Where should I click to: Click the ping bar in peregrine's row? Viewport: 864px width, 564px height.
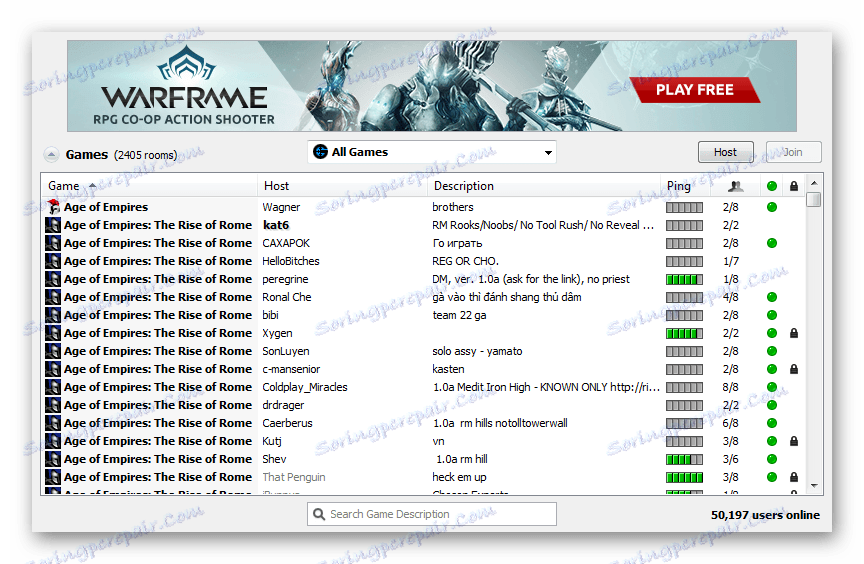click(684, 279)
